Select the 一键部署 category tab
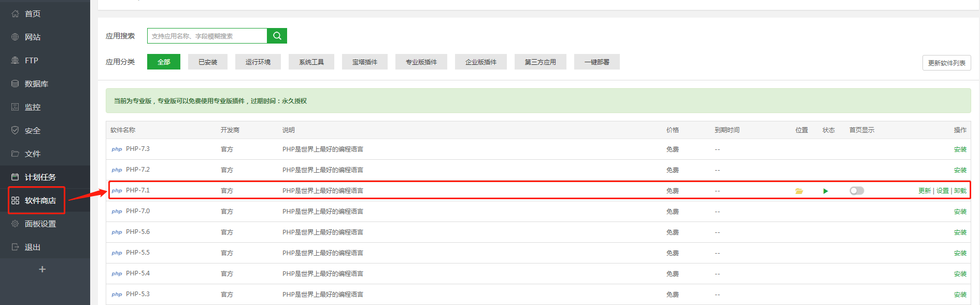The width and height of the screenshot is (980, 305). 597,62
